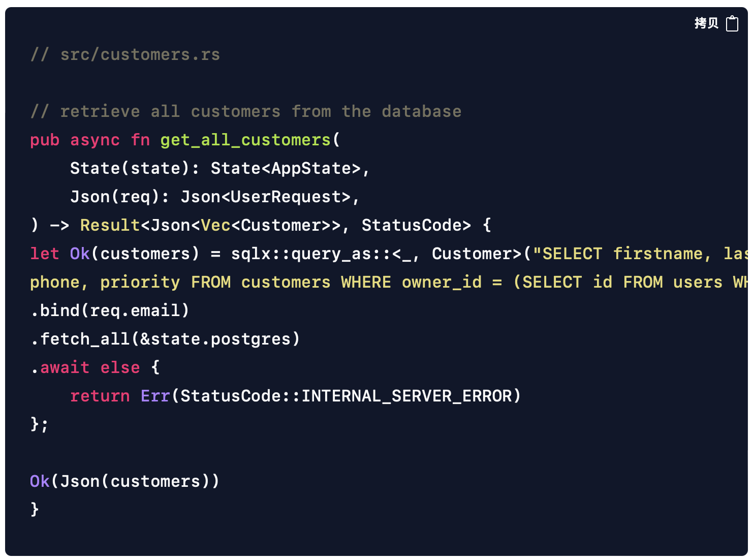The image size is (753, 560).
Task: Click the .bind(req.email) line
Action: click(x=110, y=310)
